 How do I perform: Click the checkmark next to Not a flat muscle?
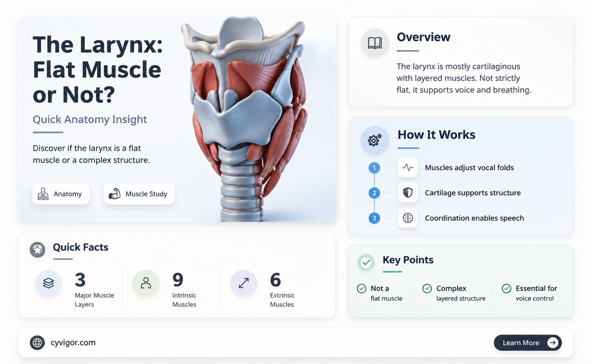click(361, 288)
